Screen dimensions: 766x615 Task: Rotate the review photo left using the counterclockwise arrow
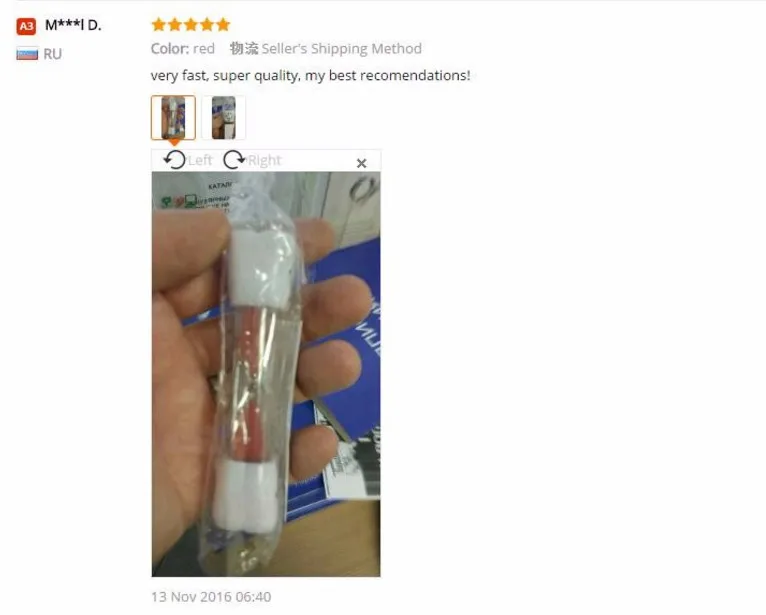pos(174,159)
